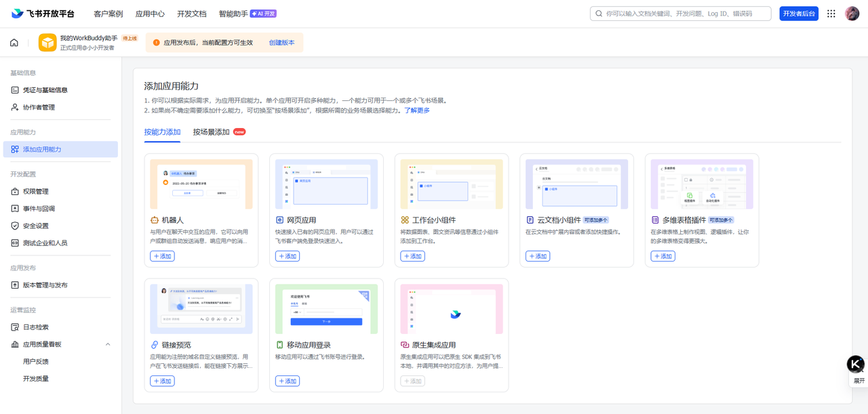
Task: Open the apps grid icon
Action: pyautogui.click(x=831, y=14)
